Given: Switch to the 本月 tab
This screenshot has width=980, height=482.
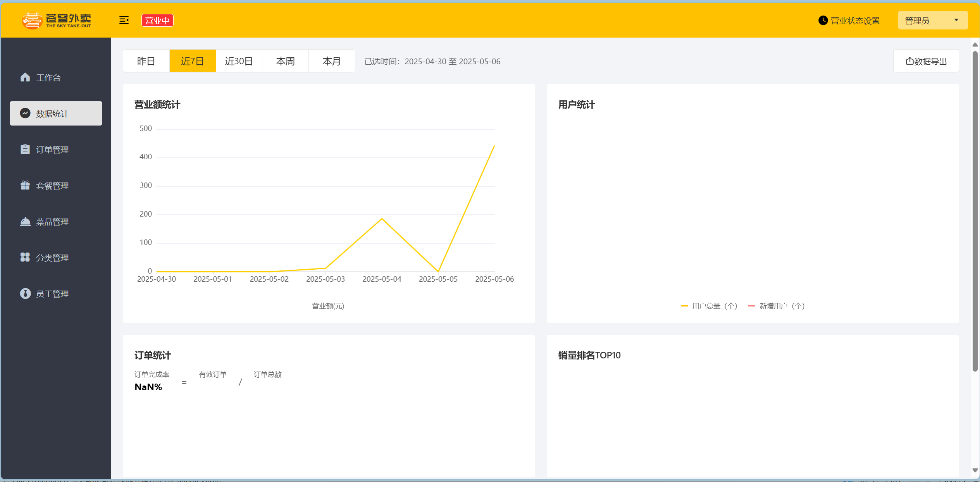Looking at the screenshot, I should [332, 61].
